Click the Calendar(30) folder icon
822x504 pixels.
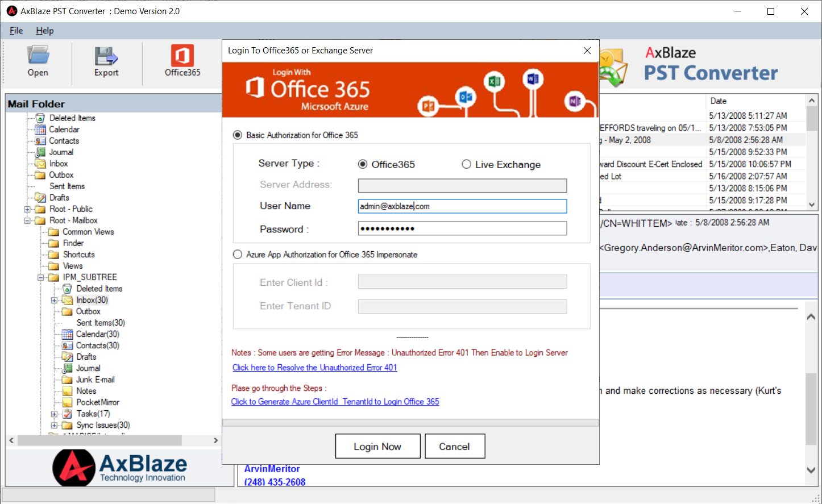coord(68,334)
